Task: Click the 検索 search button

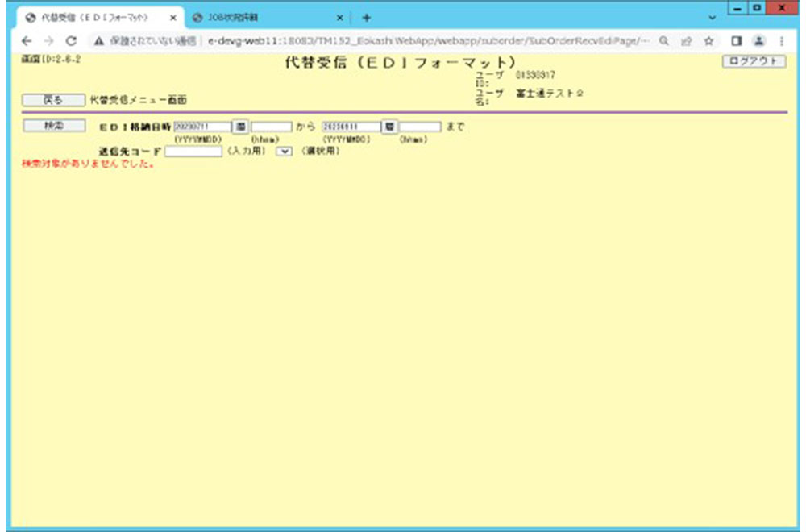Action: tap(53, 126)
